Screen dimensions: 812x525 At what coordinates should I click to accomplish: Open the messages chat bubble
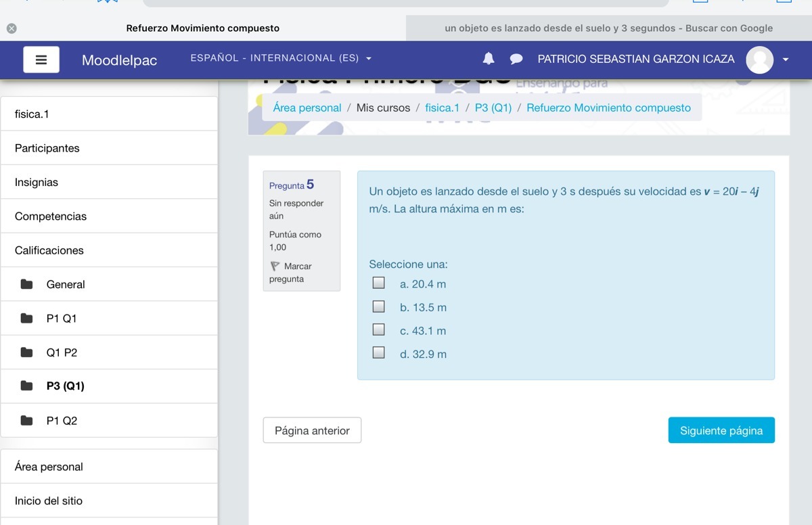point(516,60)
